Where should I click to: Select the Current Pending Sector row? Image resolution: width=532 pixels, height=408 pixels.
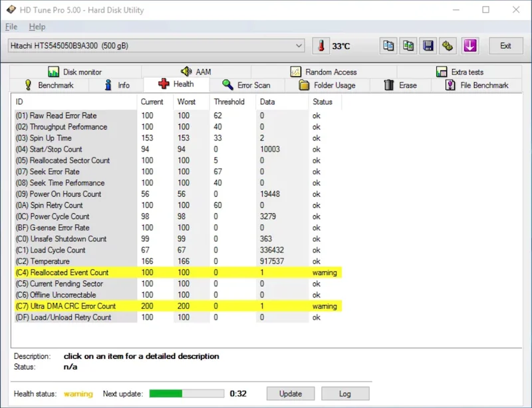click(178, 284)
